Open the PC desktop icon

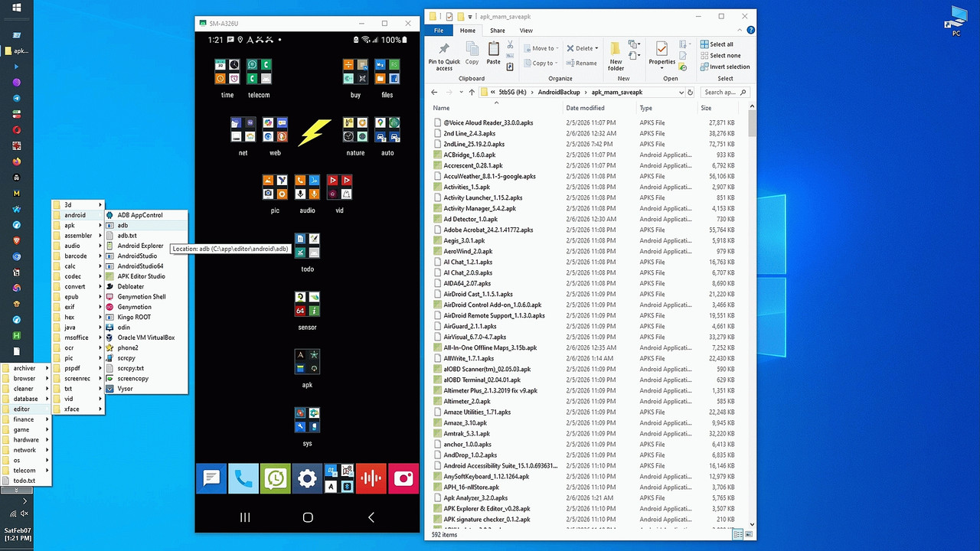(x=956, y=21)
